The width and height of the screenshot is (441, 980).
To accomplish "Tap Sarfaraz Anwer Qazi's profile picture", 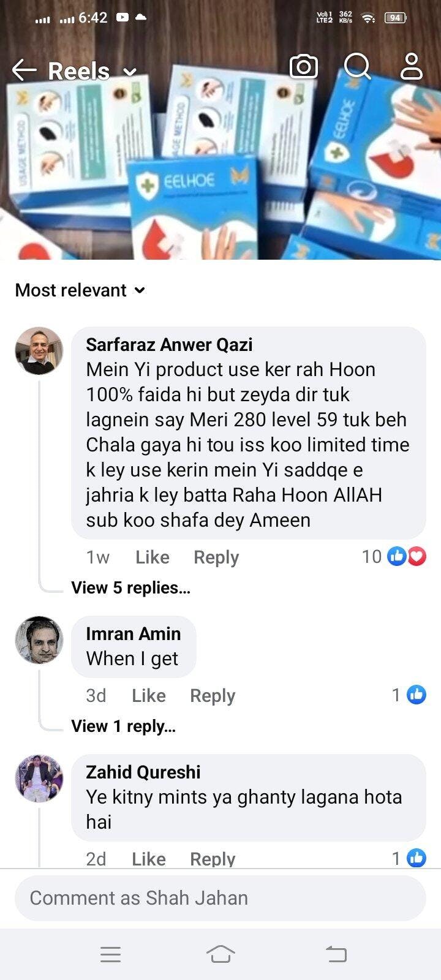I will pos(39,351).
